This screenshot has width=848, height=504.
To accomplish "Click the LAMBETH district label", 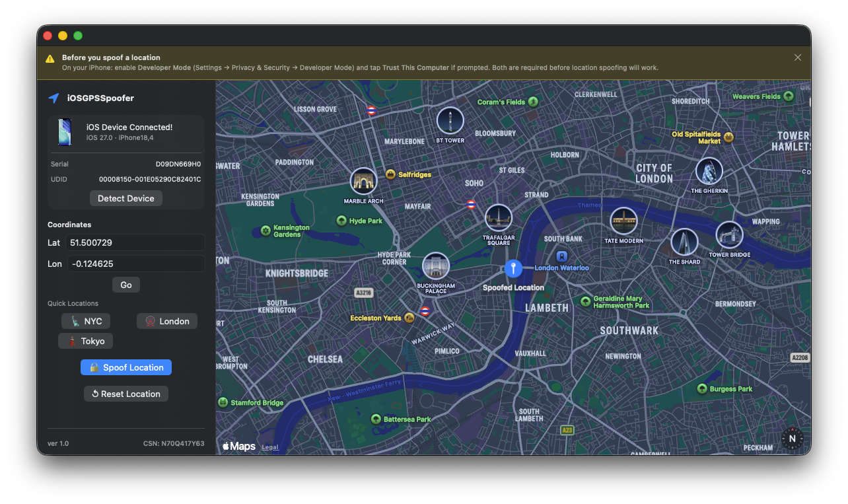I will [x=547, y=308].
